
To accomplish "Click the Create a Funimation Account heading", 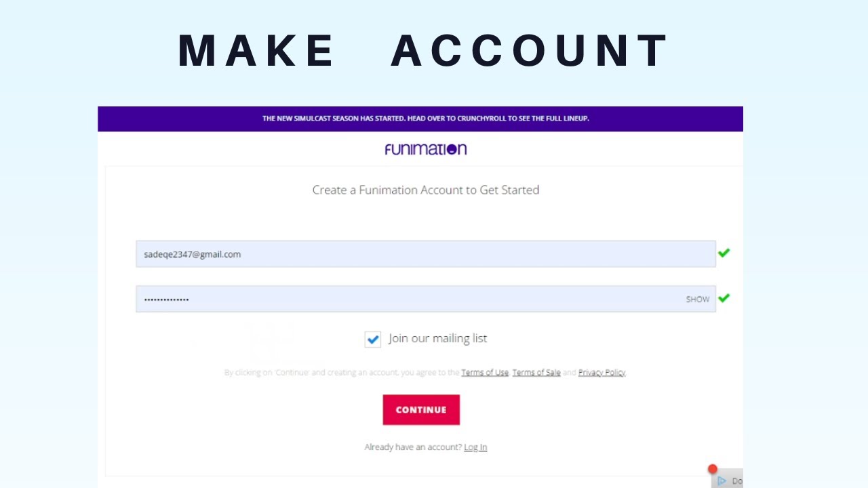I will (425, 190).
